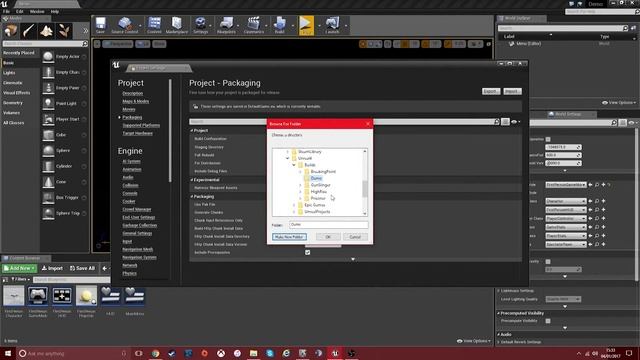This screenshot has width=640, height=360.
Task: Expand more Modes with the double chevron
Action: click(x=85, y=31)
